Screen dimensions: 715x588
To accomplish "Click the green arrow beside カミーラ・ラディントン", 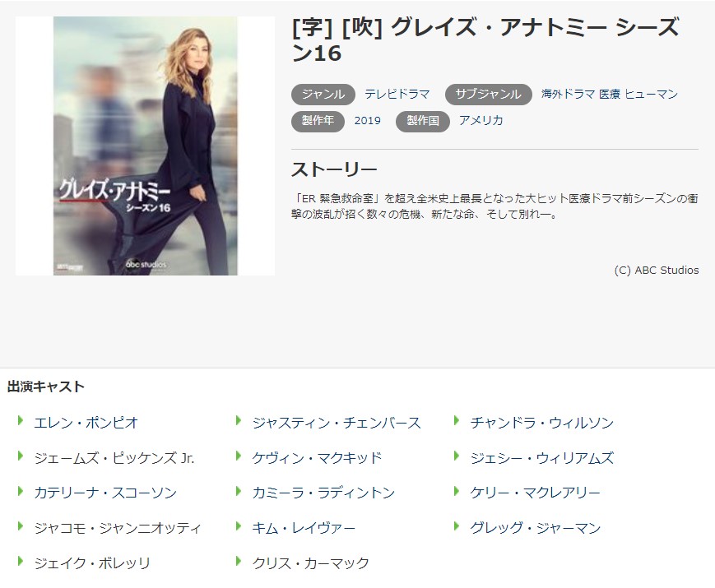I will pyautogui.click(x=238, y=491).
